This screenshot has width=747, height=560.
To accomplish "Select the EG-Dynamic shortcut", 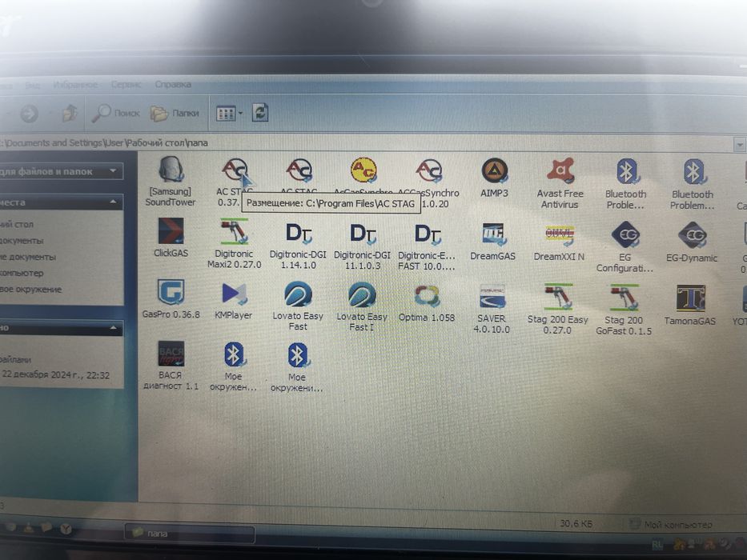I will coord(692,242).
